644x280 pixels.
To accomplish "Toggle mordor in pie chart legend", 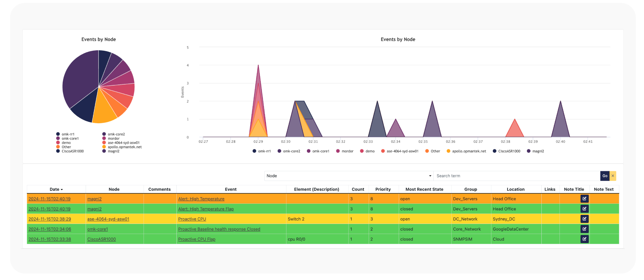I will 111,138.
